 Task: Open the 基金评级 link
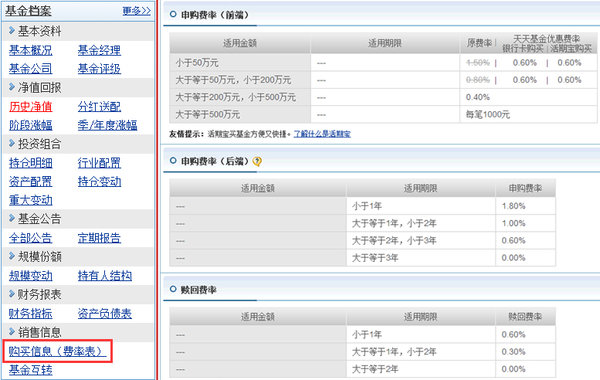point(99,69)
